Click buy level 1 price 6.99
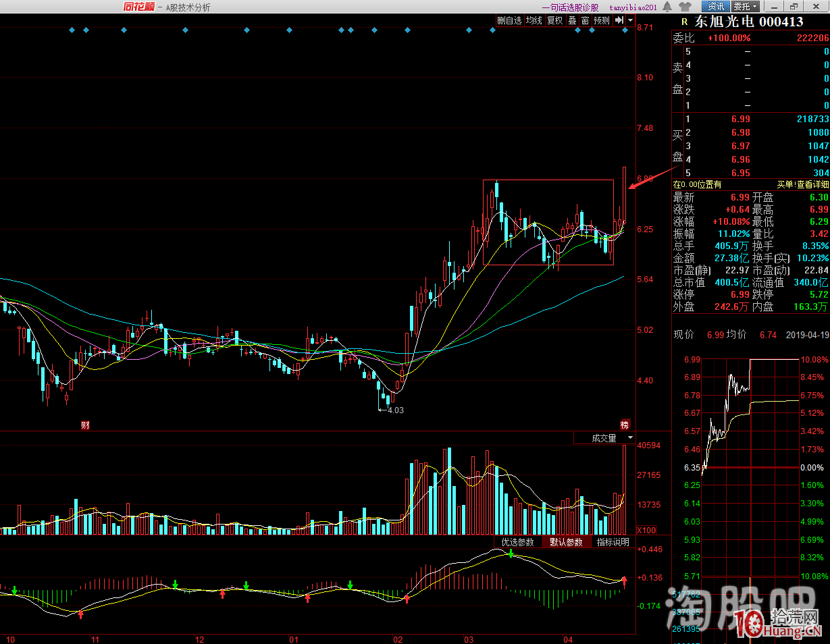 pos(740,119)
